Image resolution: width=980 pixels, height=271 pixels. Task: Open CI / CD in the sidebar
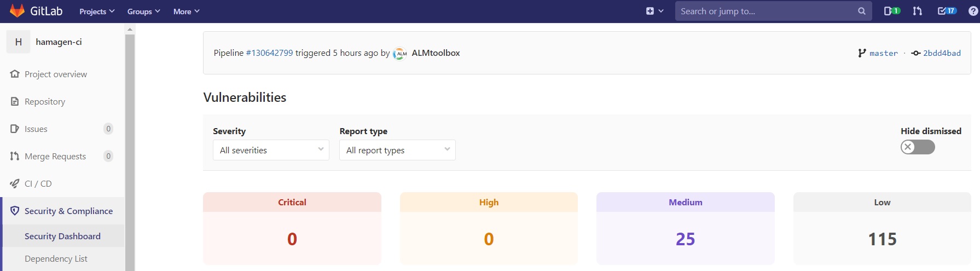[x=38, y=183]
